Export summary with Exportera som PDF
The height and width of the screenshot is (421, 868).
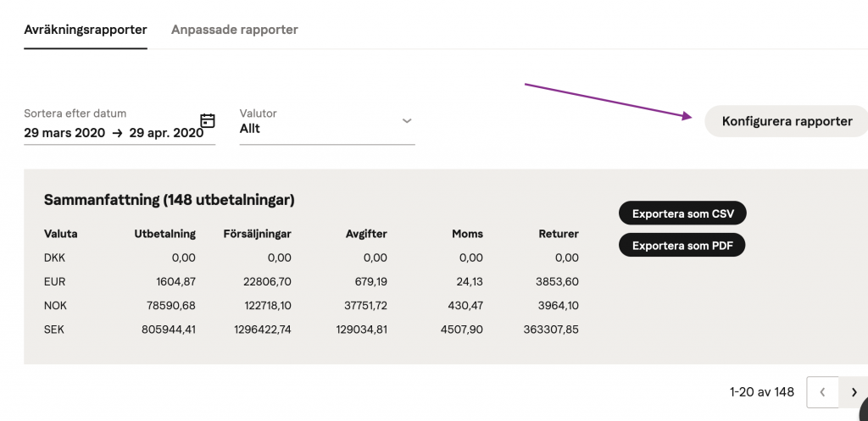(x=682, y=246)
